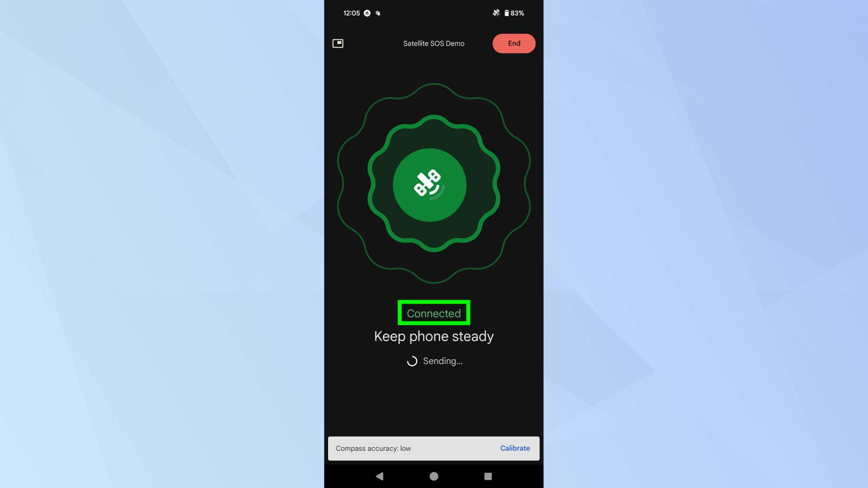
Task: Click End to stop satellite SOS demo
Action: coord(514,43)
